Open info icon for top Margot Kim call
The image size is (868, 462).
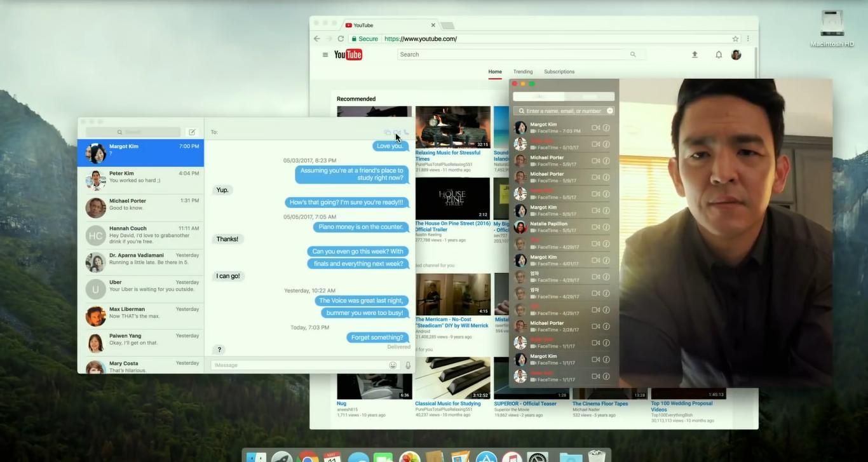606,128
